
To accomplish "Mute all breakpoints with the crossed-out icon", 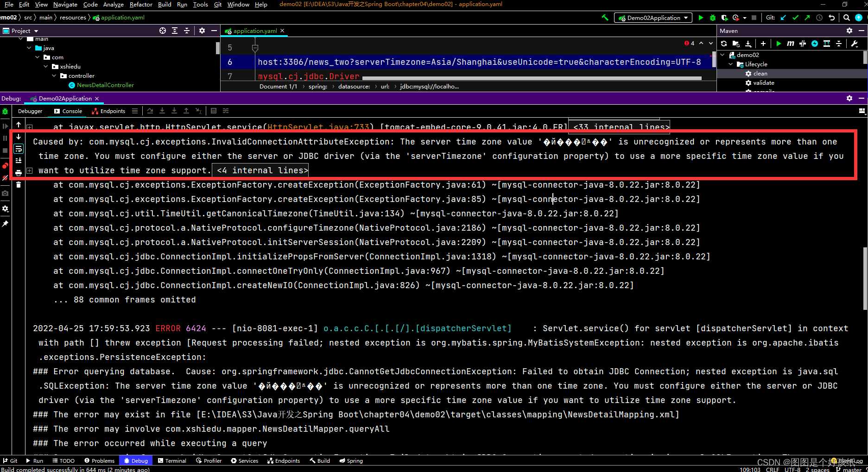I will click(x=5, y=178).
